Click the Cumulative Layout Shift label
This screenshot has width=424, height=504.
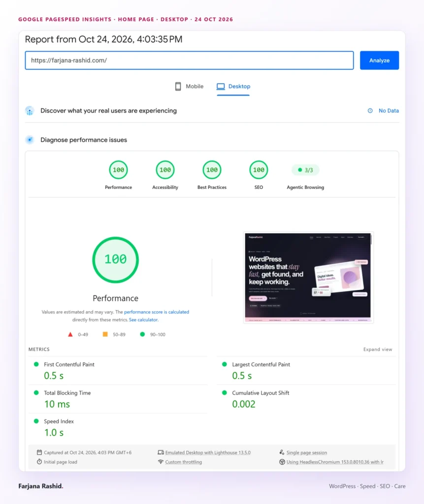261,393
